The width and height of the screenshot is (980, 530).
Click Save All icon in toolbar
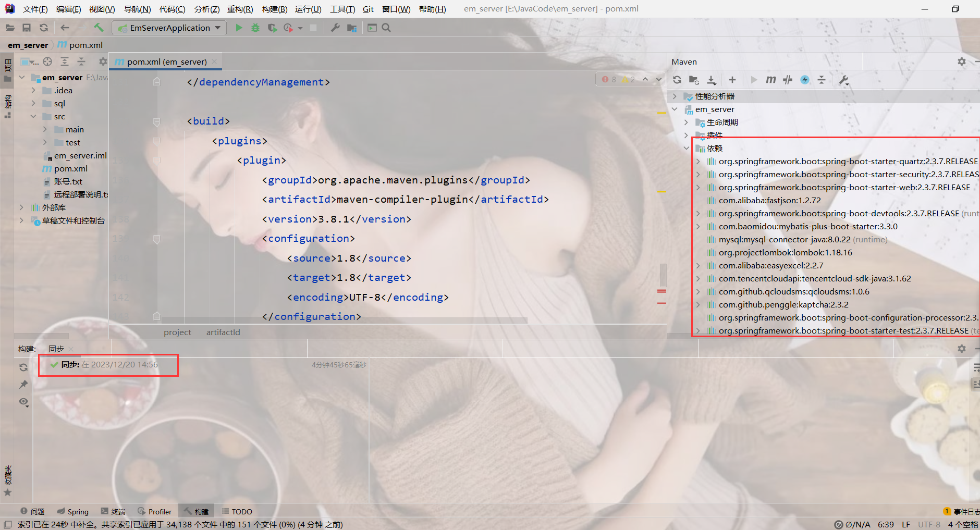click(x=27, y=28)
